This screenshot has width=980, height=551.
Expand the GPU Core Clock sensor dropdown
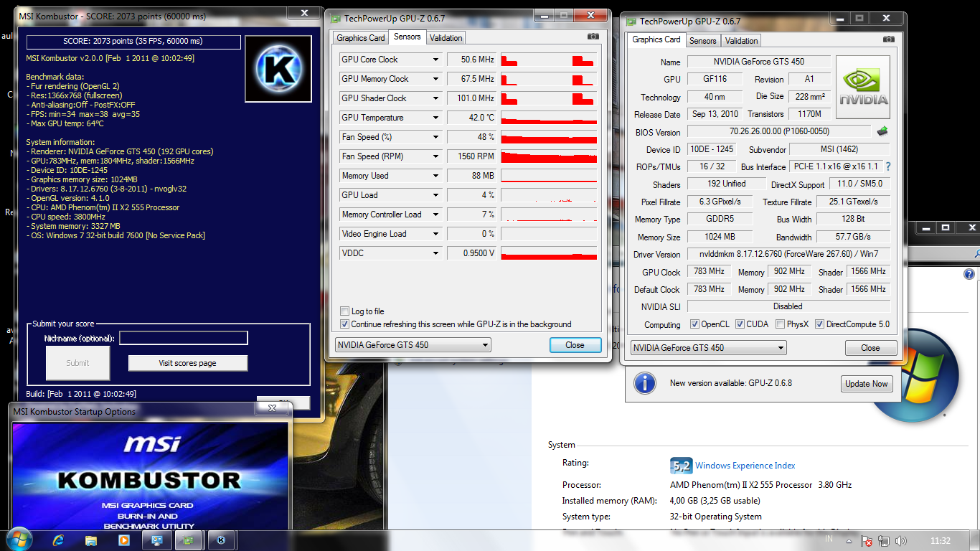pyautogui.click(x=435, y=60)
